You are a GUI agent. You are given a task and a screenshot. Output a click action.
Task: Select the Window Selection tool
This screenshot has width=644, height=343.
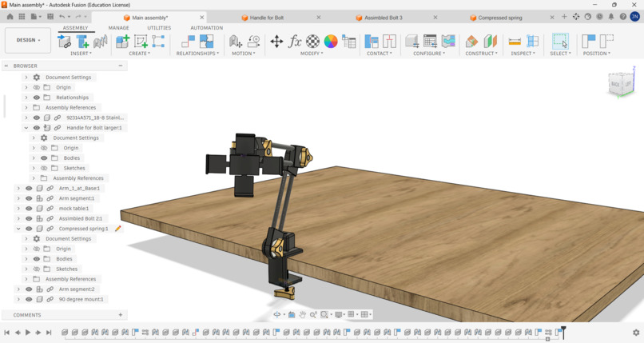point(560,42)
